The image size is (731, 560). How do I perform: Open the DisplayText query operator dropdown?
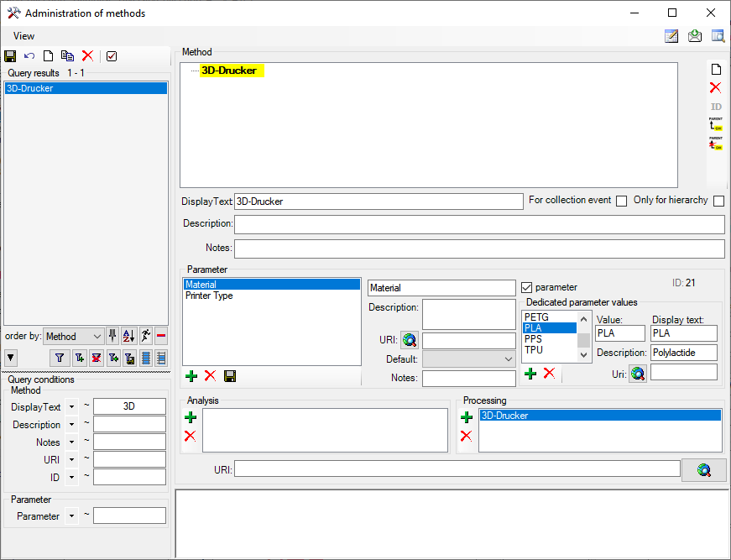coord(71,407)
